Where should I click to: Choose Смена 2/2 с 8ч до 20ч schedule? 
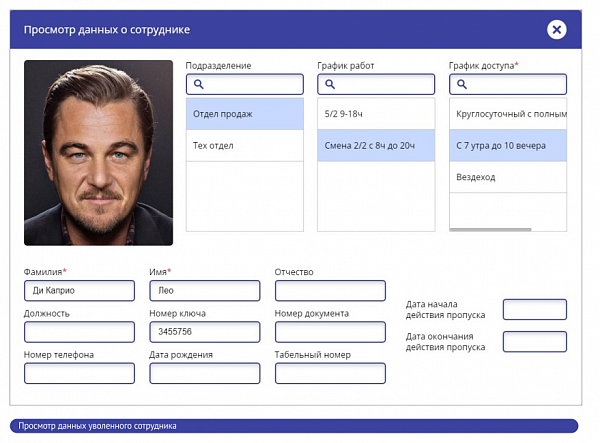(x=376, y=145)
